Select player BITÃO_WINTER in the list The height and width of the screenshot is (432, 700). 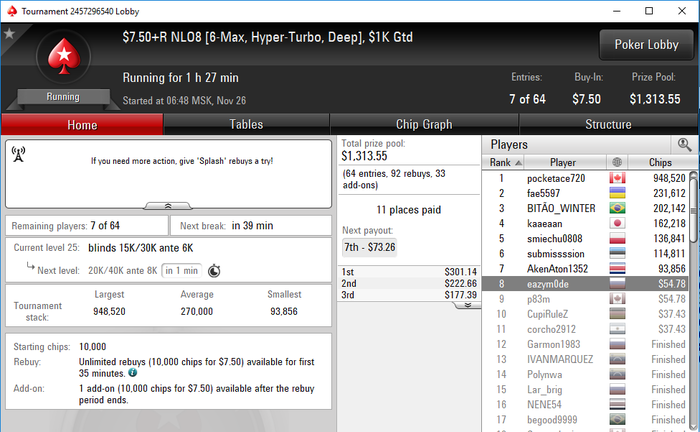point(585,208)
